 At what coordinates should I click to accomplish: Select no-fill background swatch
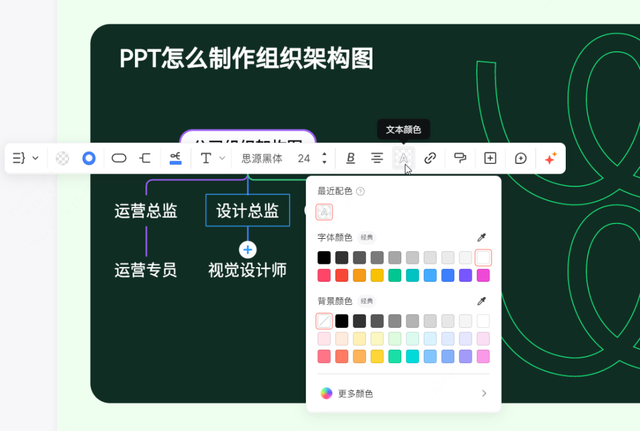(x=324, y=321)
